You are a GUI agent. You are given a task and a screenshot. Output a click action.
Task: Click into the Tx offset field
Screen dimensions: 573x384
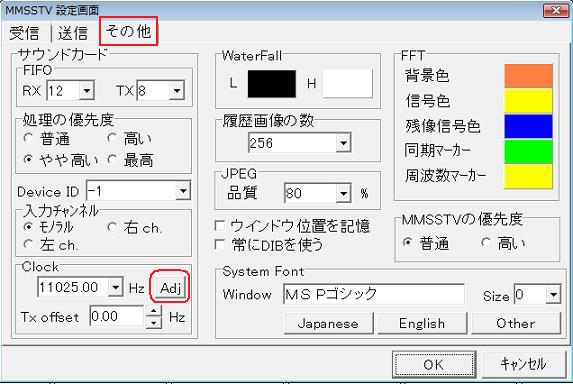(116, 316)
